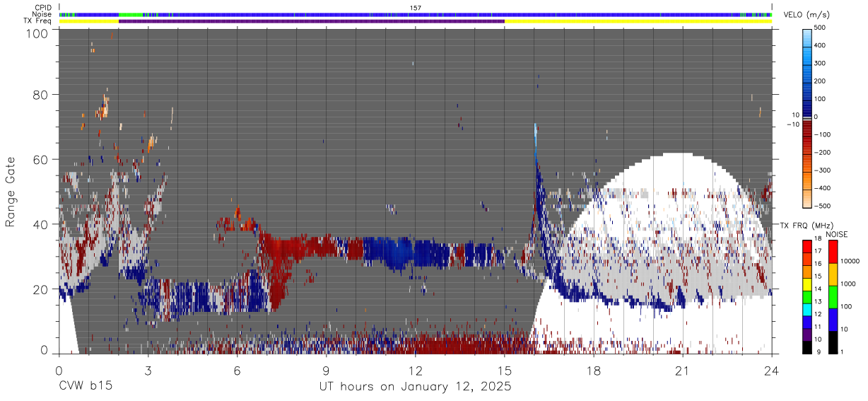Click the 11 tick on the TX FRQ scale
The image size is (868, 401).
819,327
